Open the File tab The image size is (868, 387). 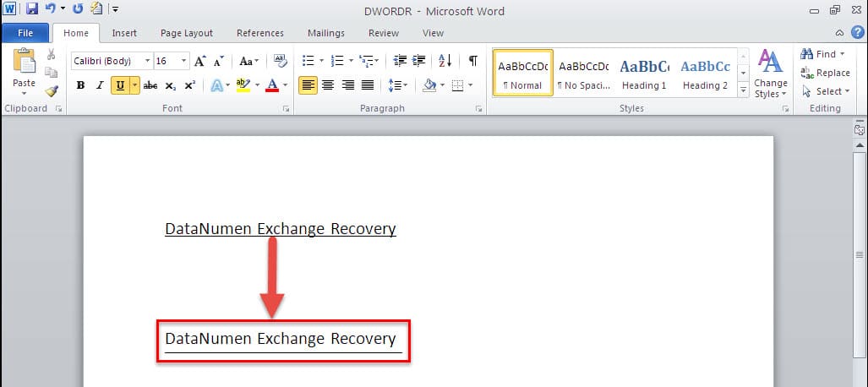point(25,33)
